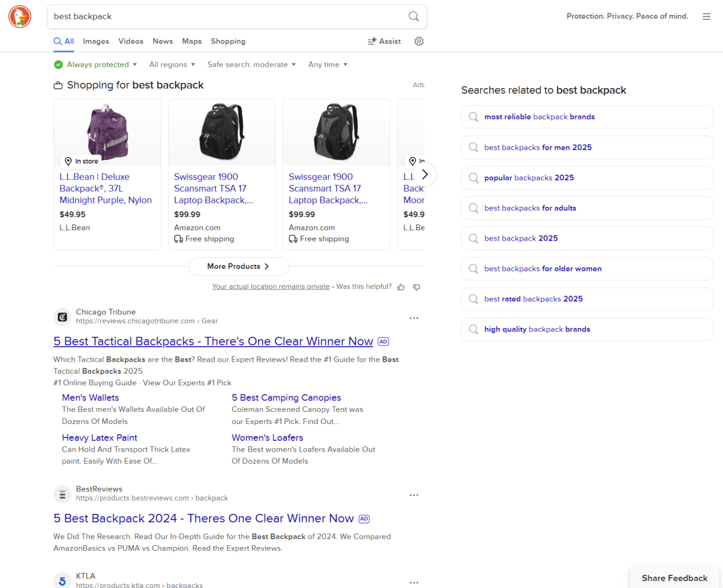The image size is (723, 588).
Task: Click the In store pin badge on L.L.Bean item
Action: tap(81, 161)
